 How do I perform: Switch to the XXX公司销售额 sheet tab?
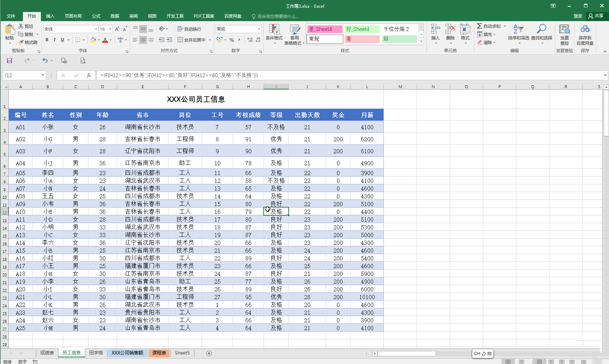click(x=127, y=353)
